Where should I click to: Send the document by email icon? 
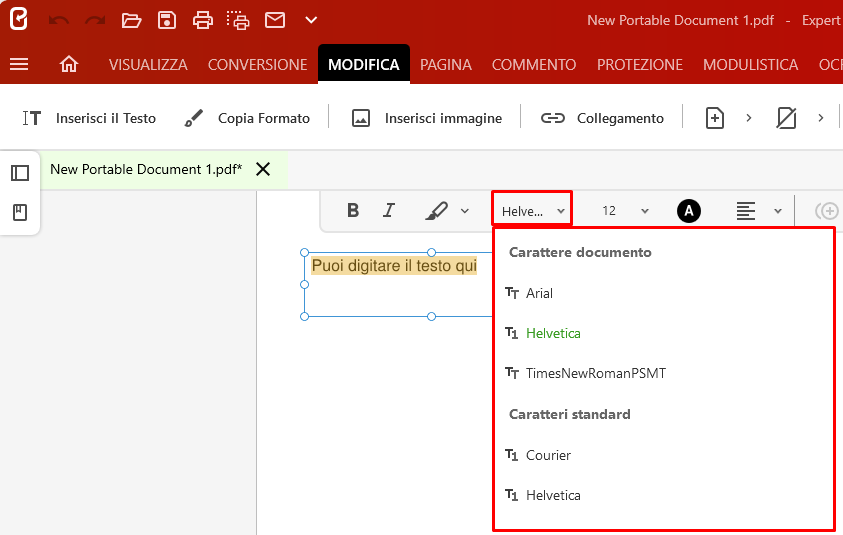275,20
